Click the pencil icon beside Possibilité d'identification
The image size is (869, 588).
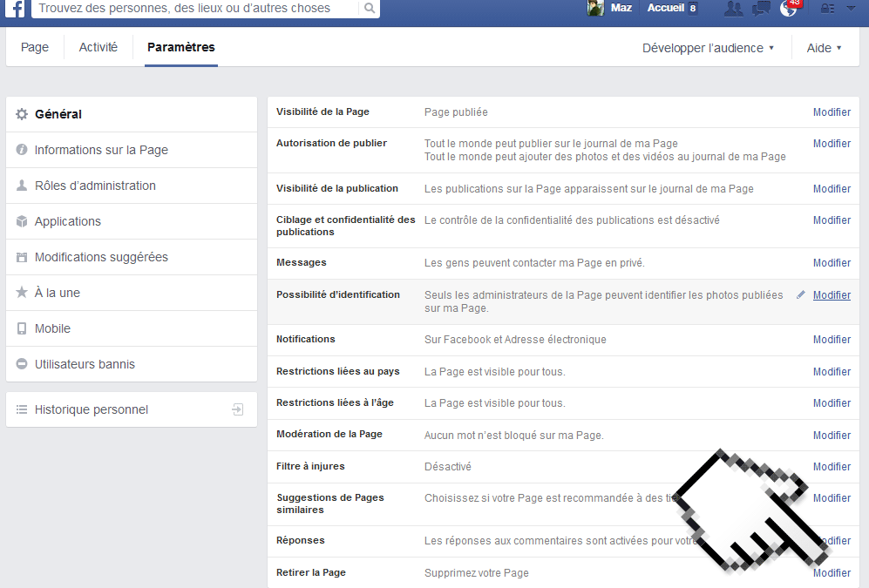click(x=801, y=295)
